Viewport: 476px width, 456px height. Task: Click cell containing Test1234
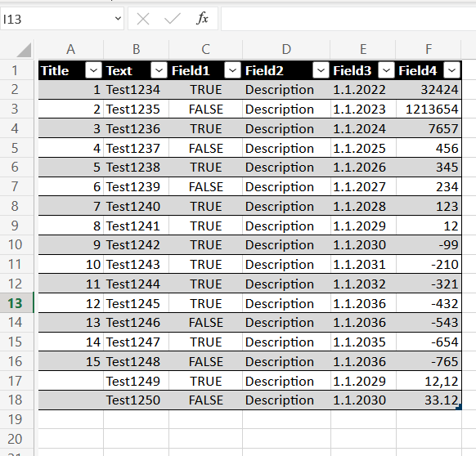pyautogui.click(x=137, y=90)
